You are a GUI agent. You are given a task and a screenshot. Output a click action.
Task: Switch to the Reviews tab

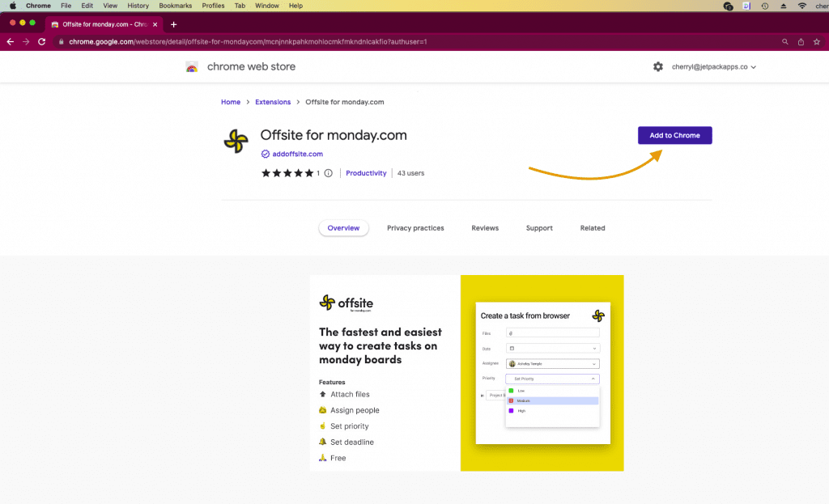click(485, 228)
